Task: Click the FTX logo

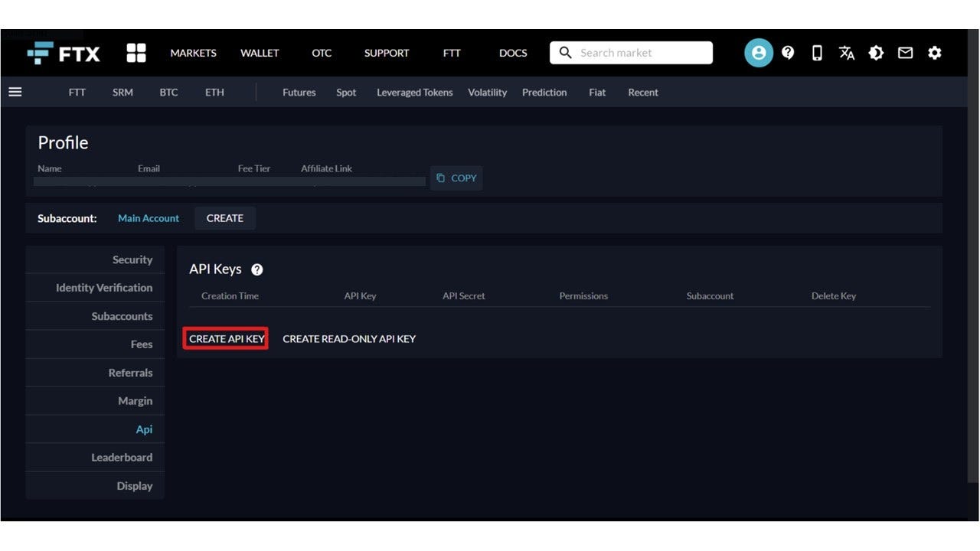Action: (64, 53)
